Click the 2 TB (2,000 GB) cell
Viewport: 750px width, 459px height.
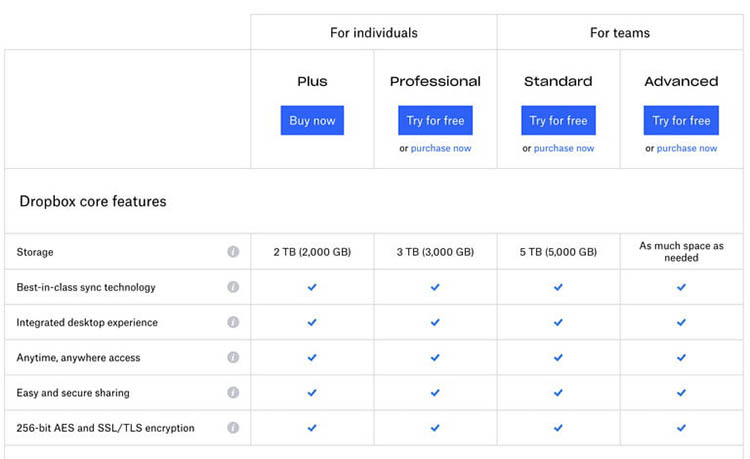[312, 252]
